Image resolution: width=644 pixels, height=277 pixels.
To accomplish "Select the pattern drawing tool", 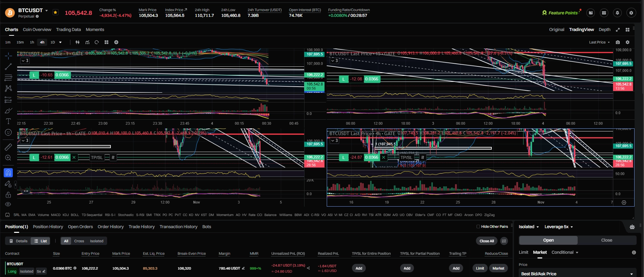I will click(8, 89).
